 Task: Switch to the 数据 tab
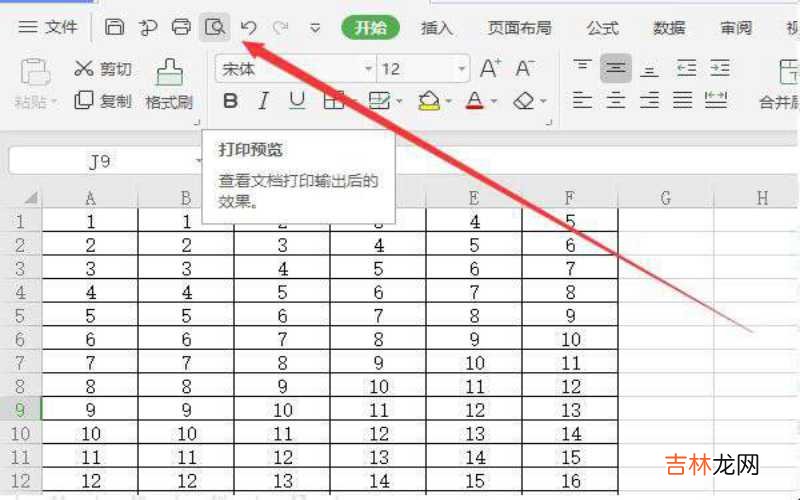click(669, 28)
